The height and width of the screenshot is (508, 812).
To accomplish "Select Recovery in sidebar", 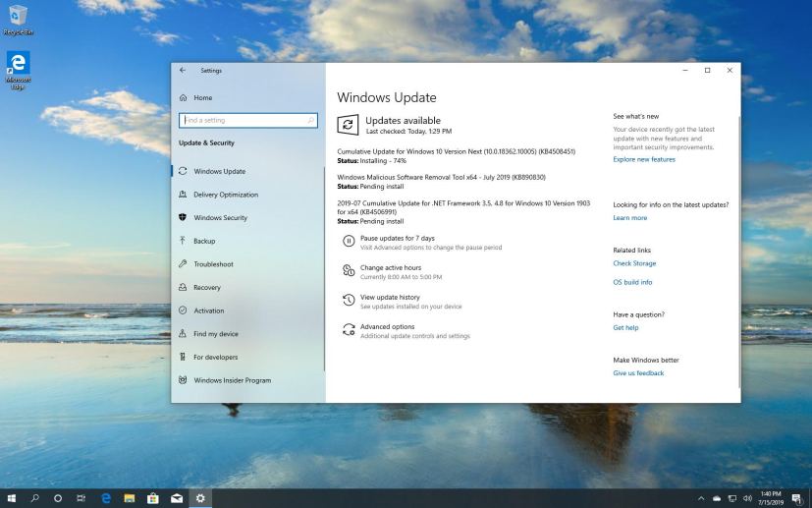I will pyautogui.click(x=207, y=287).
